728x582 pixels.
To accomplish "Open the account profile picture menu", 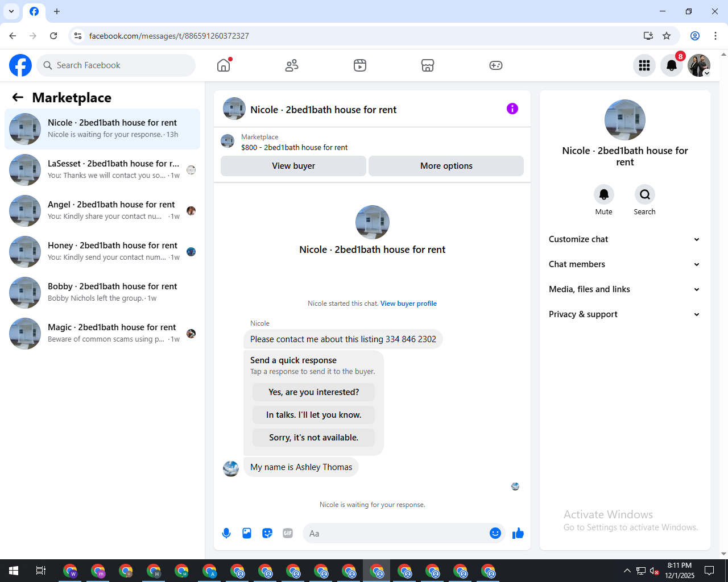I will pos(699,65).
